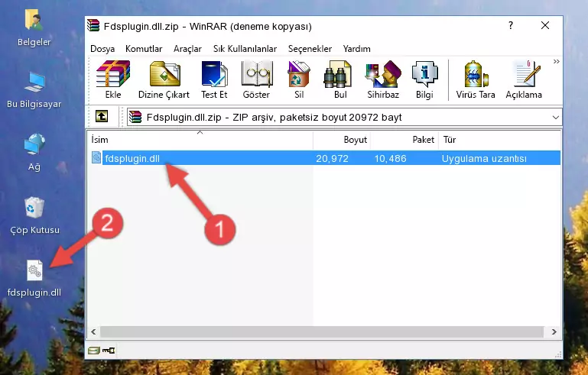Screen dimensions: 588x375
Task: Open the Yardım menu
Action: point(356,49)
